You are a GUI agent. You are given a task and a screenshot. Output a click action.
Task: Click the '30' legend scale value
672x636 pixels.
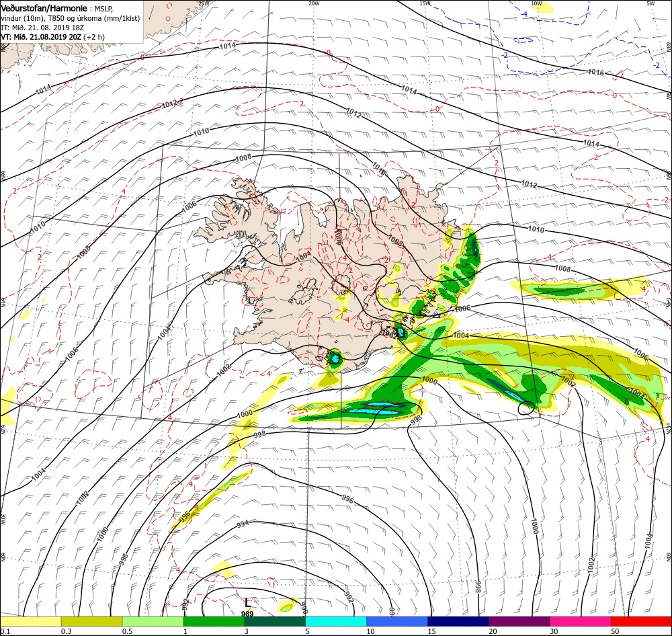pyautogui.click(x=554, y=631)
